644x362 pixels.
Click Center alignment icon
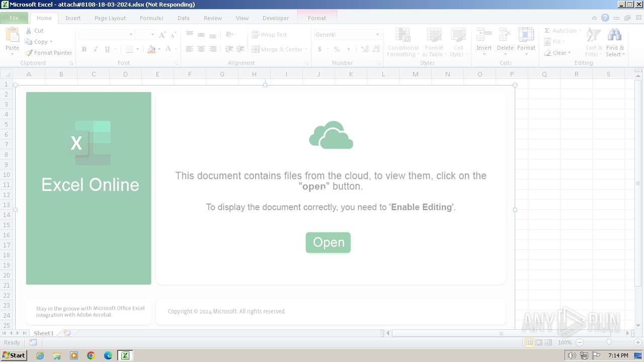201,49
